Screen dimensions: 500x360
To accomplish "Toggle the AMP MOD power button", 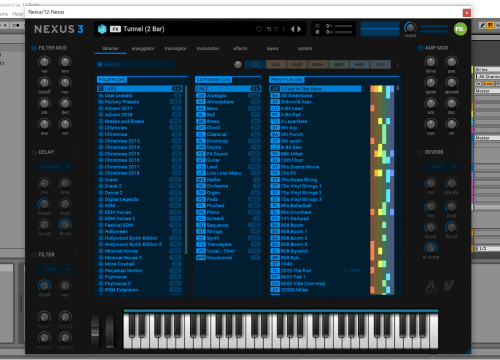I will (420, 48).
